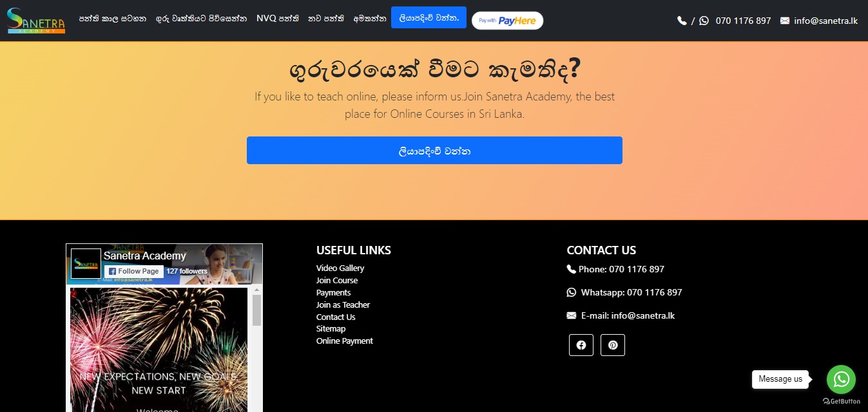The width and height of the screenshot is (868, 412).
Task: Open the Video Gallery link
Action: pos(340,268)
